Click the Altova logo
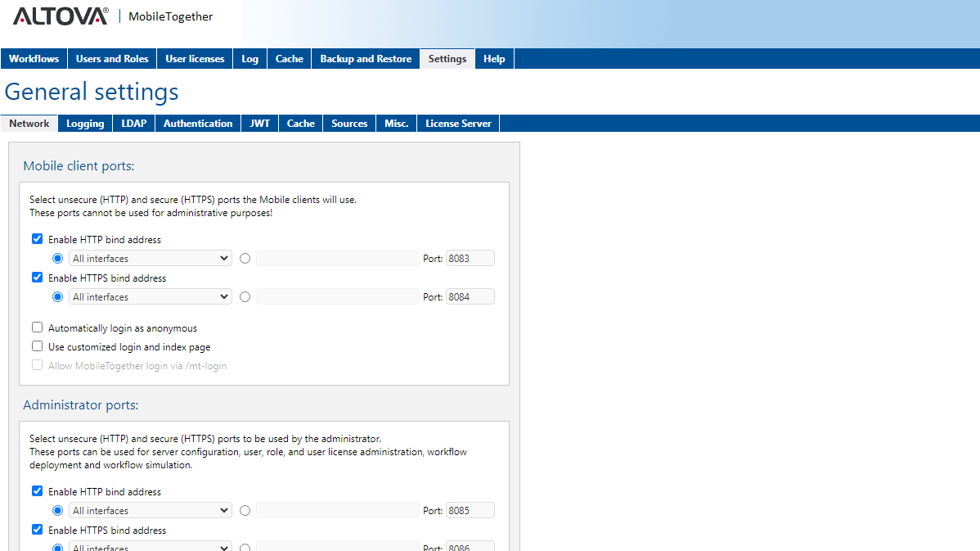Viewport: 980px width, 551px height. tap(61, 16)
